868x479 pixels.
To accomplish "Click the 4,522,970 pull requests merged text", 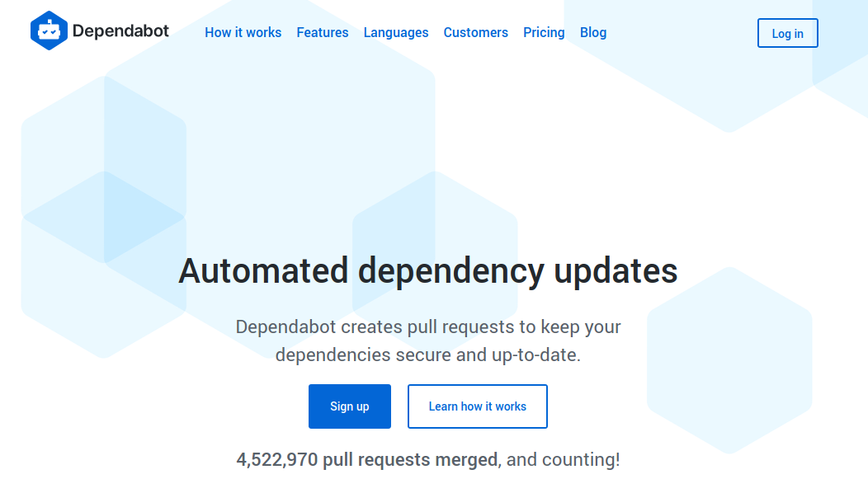I will coord(367,460).
